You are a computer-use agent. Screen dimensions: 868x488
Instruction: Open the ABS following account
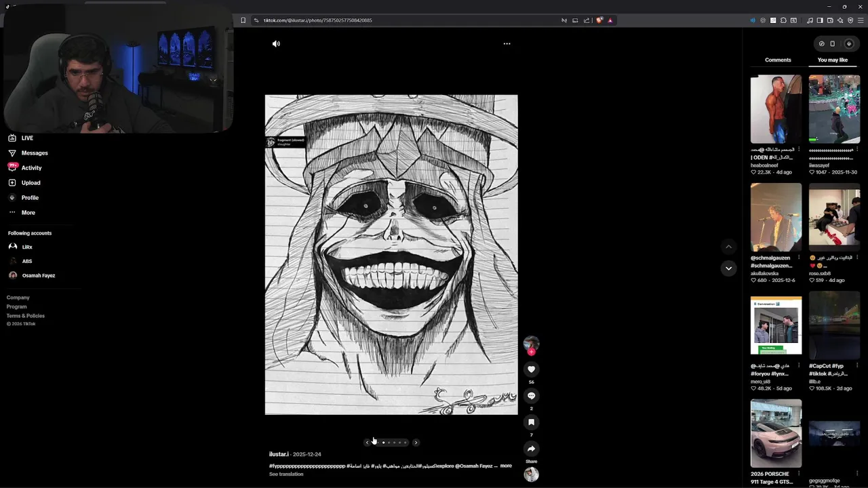pyautogui.click(x=20, y=261)
